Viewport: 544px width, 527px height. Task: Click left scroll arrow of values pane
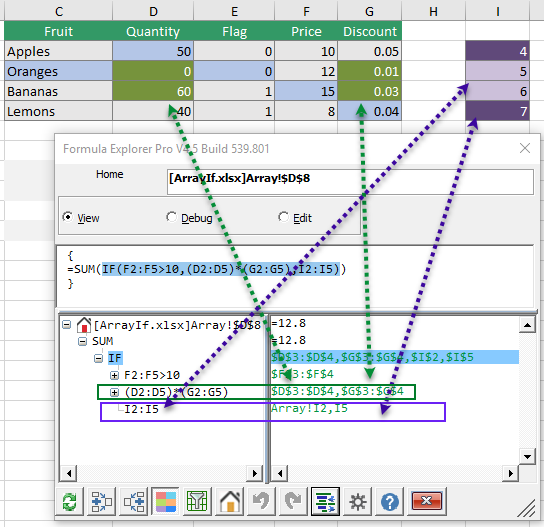tap(280, 473)
